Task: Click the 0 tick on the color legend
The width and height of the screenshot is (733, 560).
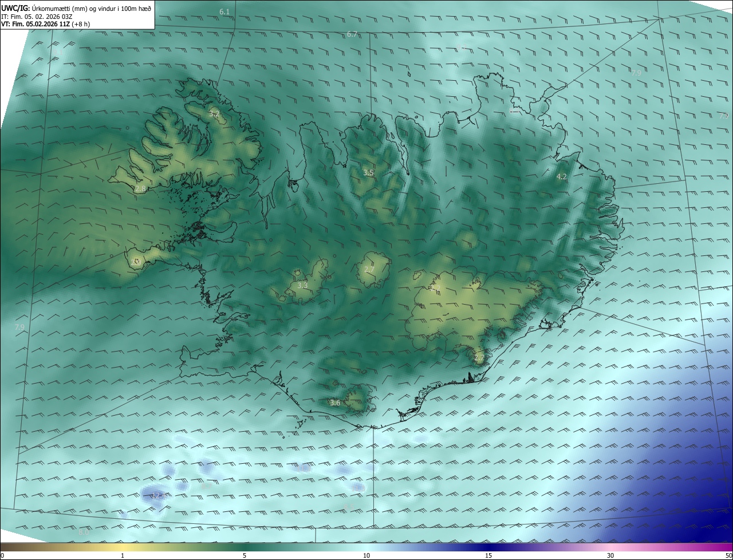Action: click(2, 555)
